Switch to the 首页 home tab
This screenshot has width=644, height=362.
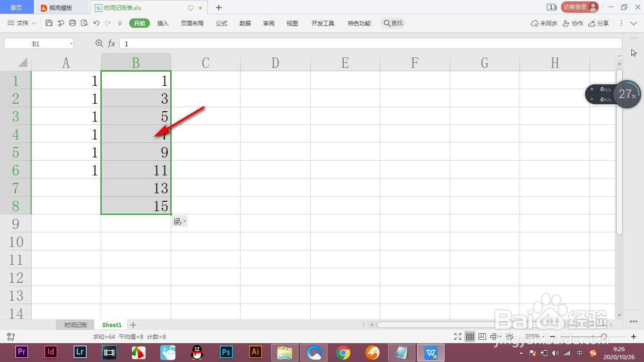click(x=16, y=8)
